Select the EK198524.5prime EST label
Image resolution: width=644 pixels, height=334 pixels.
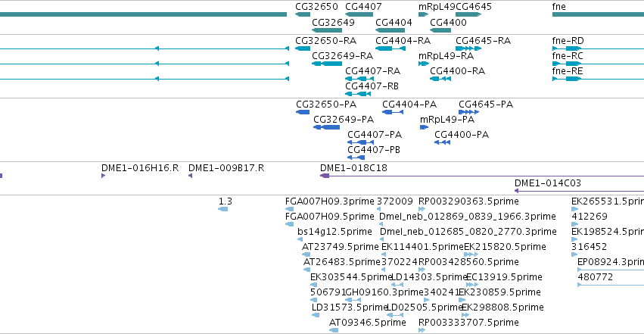coord(608,232)
